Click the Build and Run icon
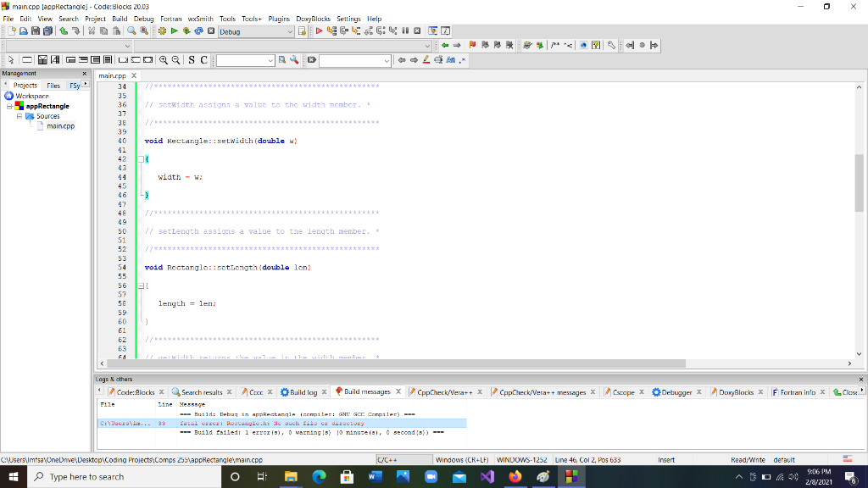The image size is (868, 488). click(185, 30)
